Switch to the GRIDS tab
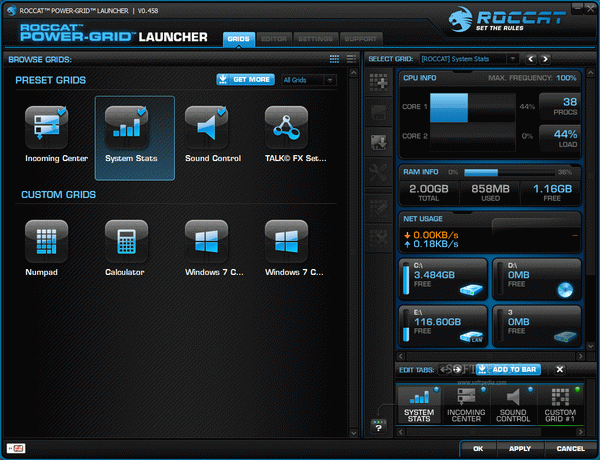 239,39
